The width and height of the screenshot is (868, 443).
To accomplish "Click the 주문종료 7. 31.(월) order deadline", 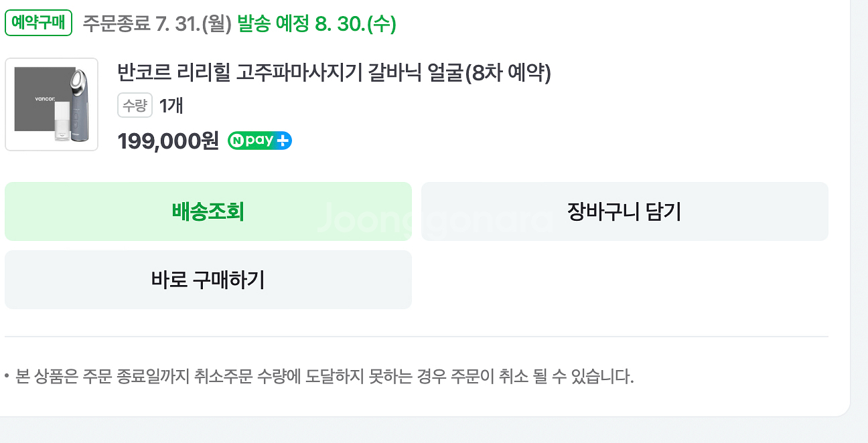I will pyautogui.click(x=157, y=24).
